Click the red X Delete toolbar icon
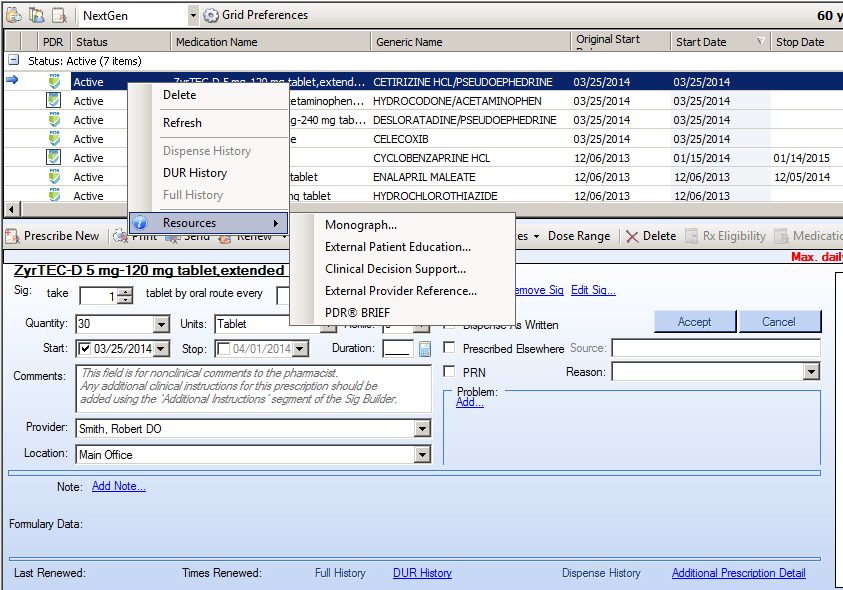This screenshot has width=843, height=590. [632, 237]
